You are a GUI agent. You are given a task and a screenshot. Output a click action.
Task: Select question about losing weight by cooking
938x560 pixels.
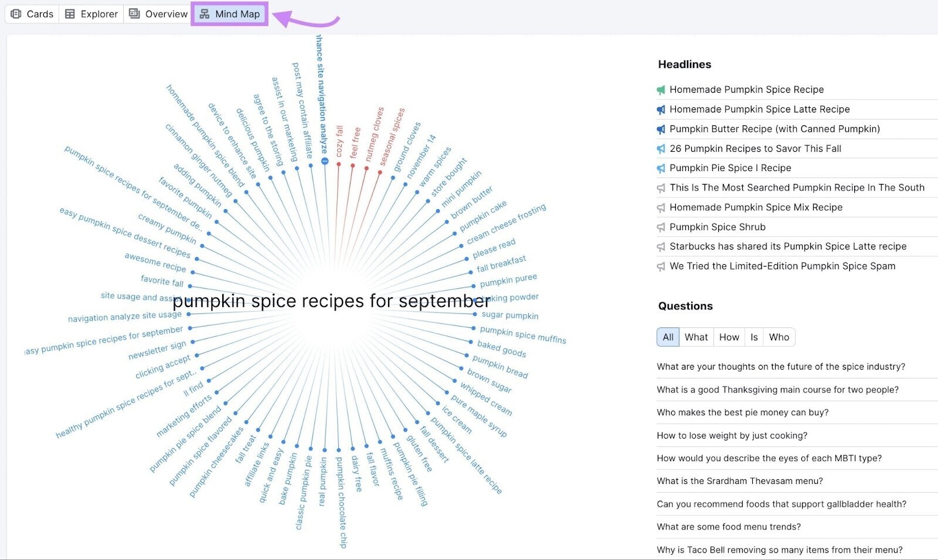(732, 435)
